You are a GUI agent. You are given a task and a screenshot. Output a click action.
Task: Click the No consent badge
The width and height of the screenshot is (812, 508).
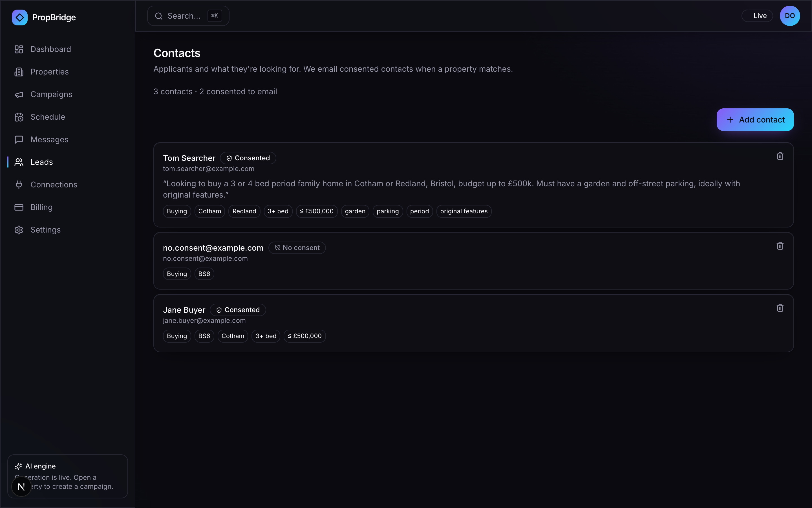click(x=297, y=248)
